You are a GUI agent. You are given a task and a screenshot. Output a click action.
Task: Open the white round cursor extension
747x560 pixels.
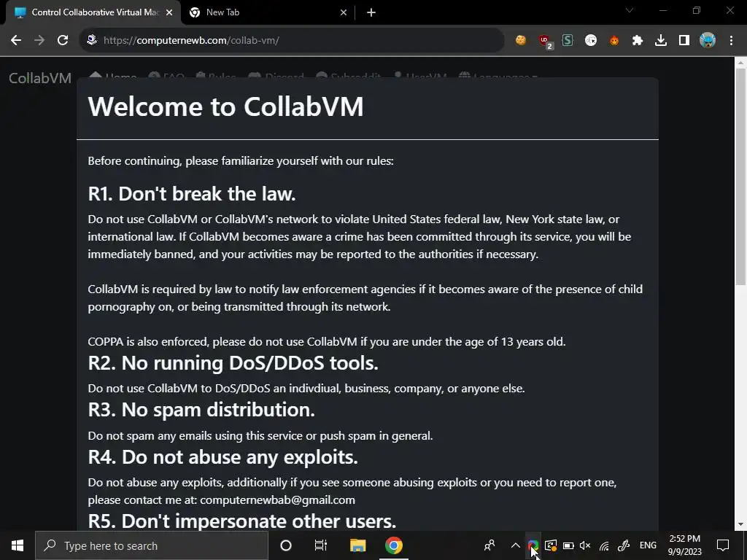click(591, 41)
